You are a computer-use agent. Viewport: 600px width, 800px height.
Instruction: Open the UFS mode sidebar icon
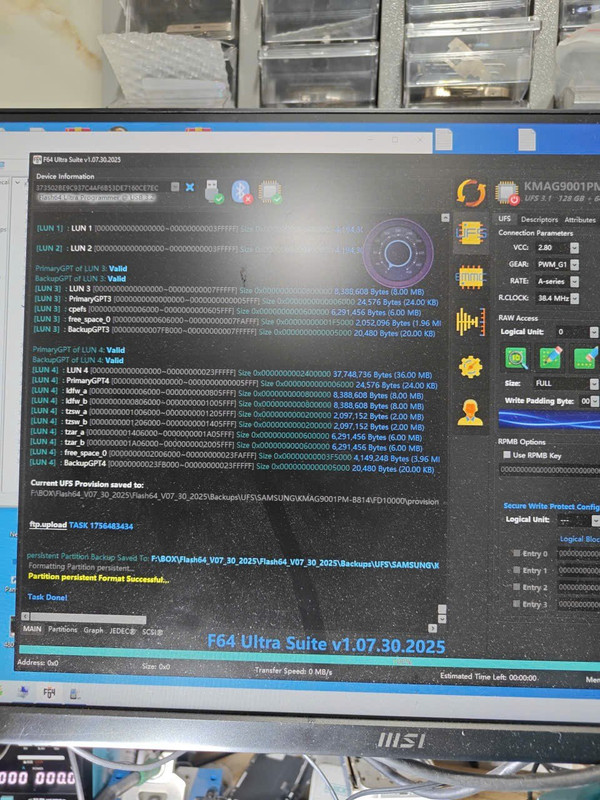click(471, 234)
